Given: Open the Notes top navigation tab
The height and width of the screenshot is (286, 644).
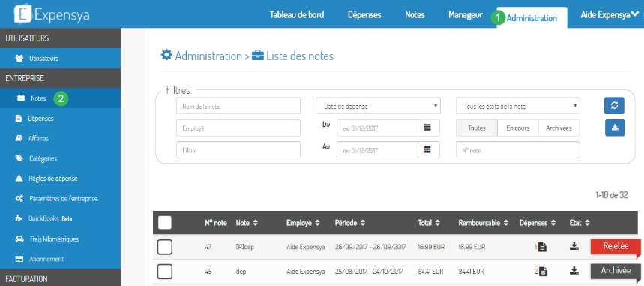Looking at the screenshot, I should tap(415, 15).
